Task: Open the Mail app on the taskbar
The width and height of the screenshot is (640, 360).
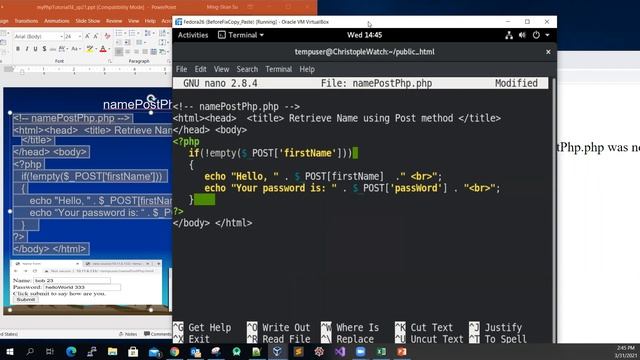Action: click(154, 351)
